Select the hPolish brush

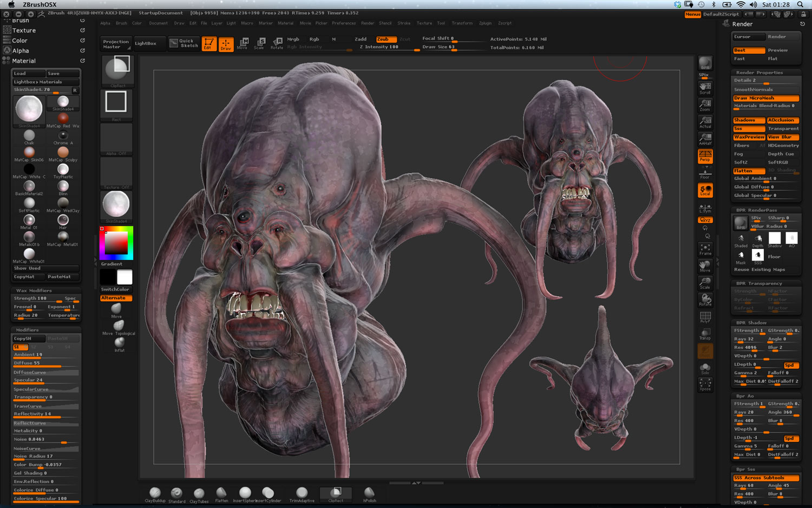(x=369, y=493)
